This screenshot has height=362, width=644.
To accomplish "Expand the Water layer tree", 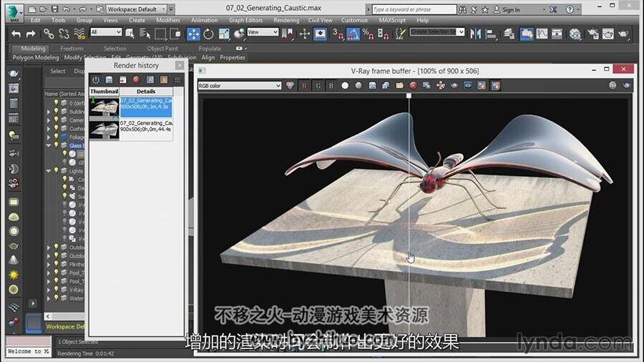I will (x=49, y=299).
